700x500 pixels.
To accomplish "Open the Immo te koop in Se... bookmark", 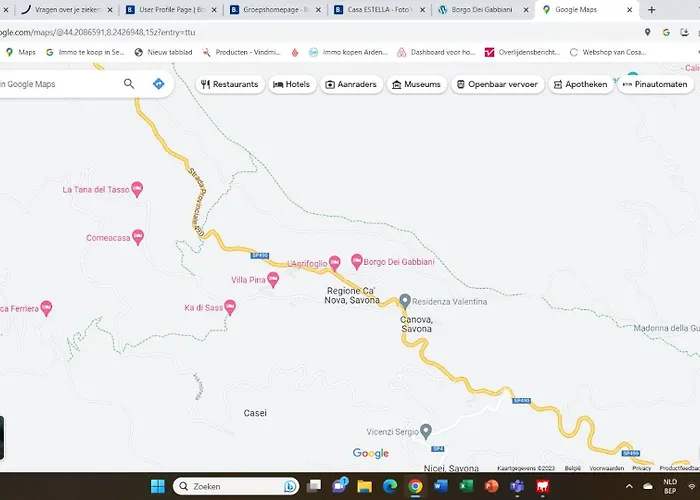I will [85, 52].
